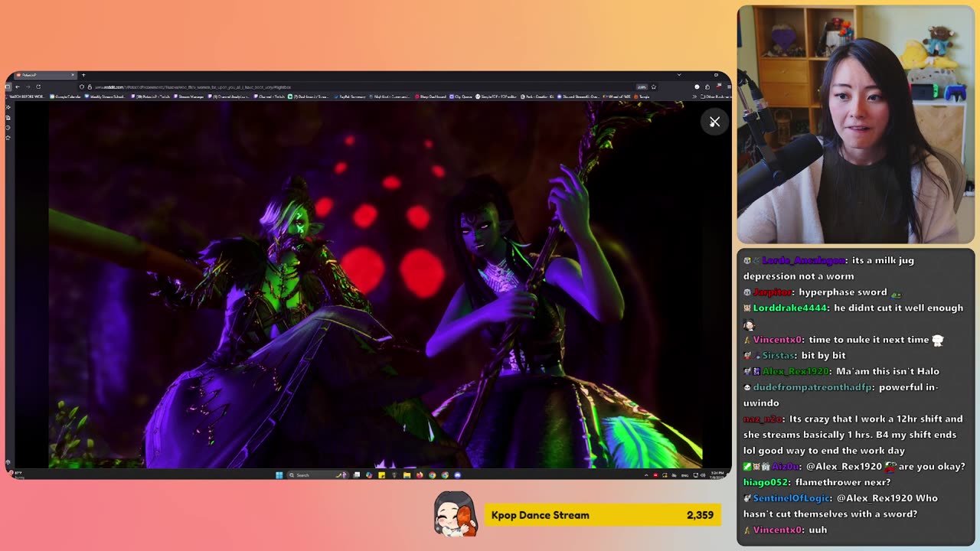Open the Windows Start menu
Screen dimensions: 980x551
(279, 475)
